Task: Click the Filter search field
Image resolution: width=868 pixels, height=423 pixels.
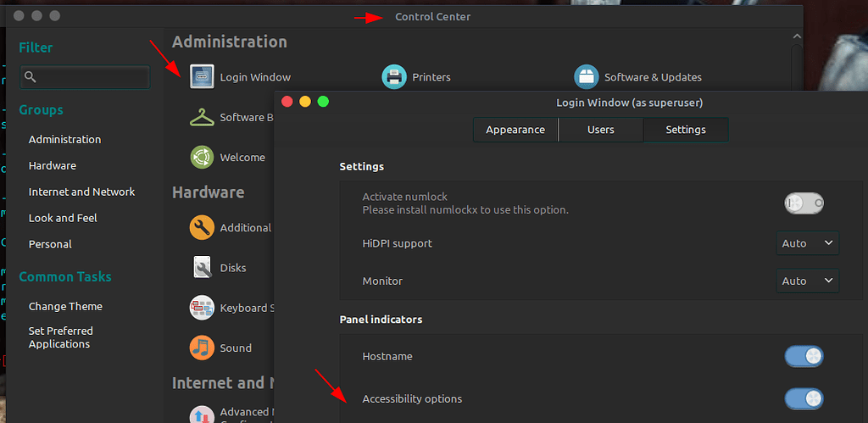Action: pyautogui.click(x=86, y=77)
